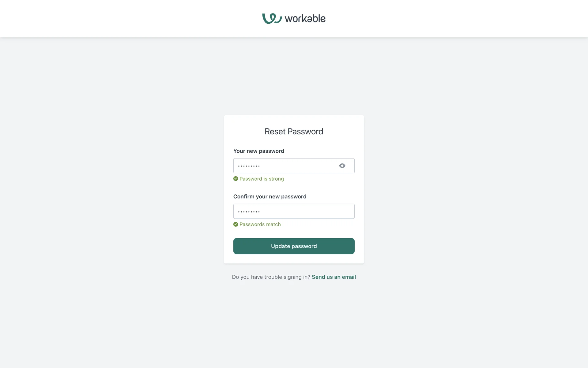Click the green check beside Password is strong
Viewport: 588px width, 368px height.
(x=236, y=178)
